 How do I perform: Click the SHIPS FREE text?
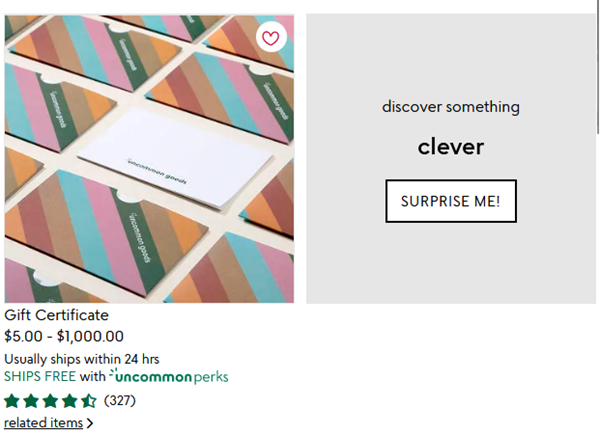pos(40,377)
